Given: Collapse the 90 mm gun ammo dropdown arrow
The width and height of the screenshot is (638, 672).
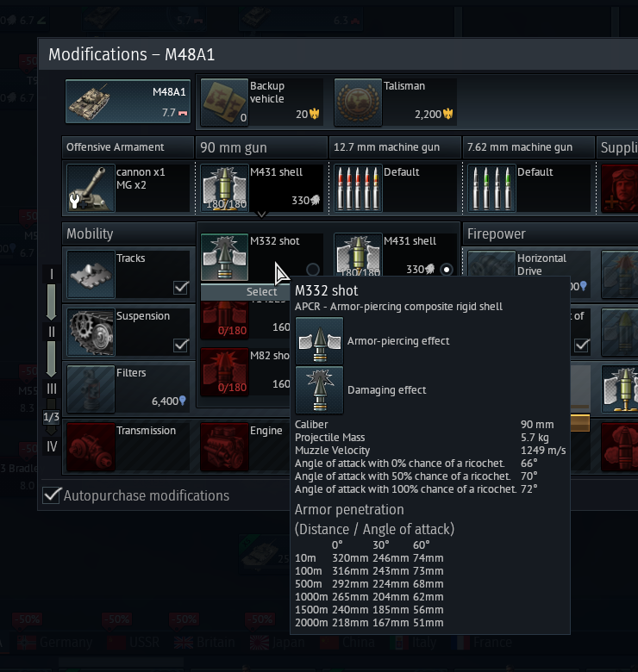Looking at the screenshot, I should [x=261, y=214].
